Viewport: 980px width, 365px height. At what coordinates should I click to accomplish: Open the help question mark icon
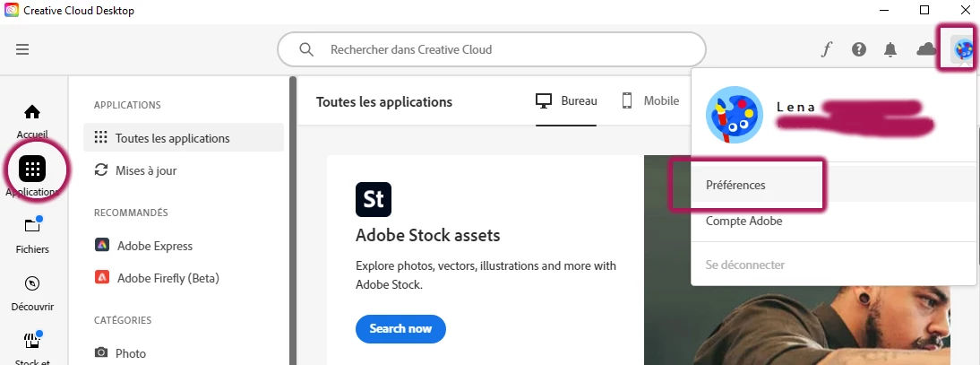[859, 49]
